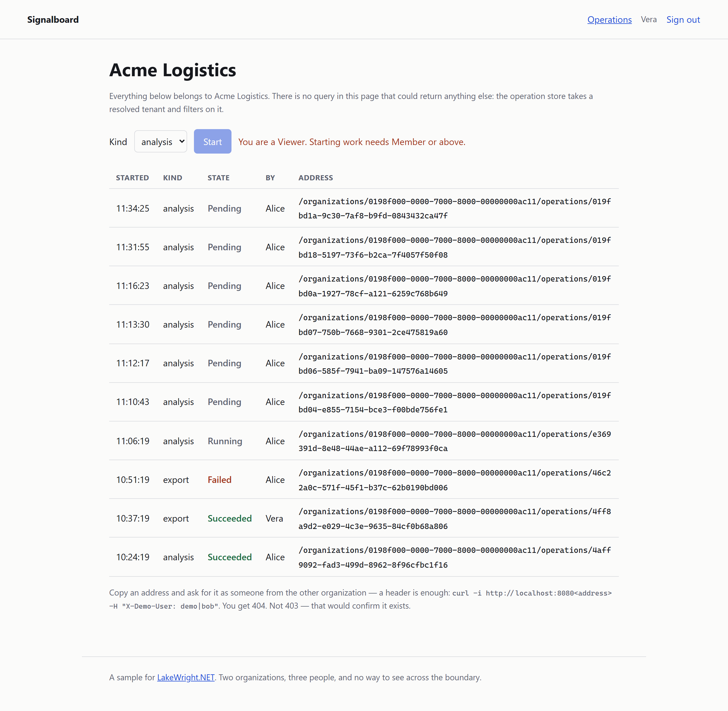Click the Acme Logistics heading
Screen dimensions: 728x711
click(x=173, y=70)
